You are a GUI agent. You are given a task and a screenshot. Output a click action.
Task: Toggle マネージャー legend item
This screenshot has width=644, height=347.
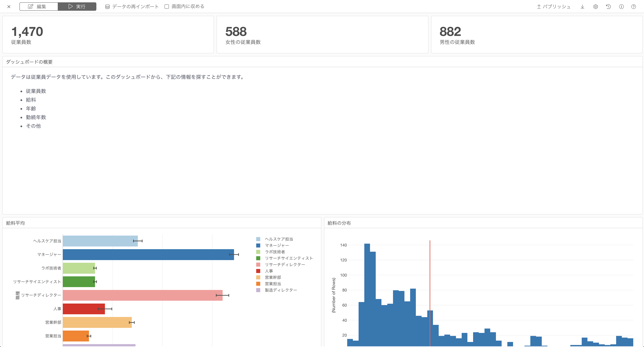pos(277,246)
